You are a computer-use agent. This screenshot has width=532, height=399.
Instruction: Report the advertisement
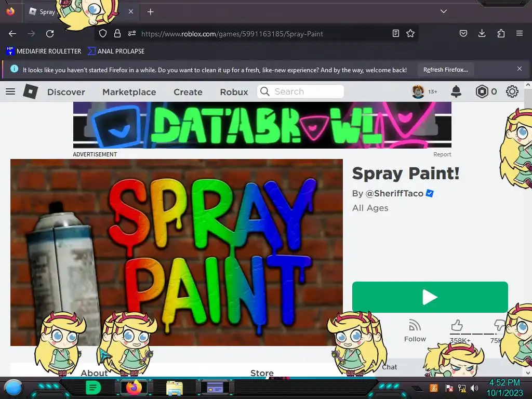pos(442,154)
